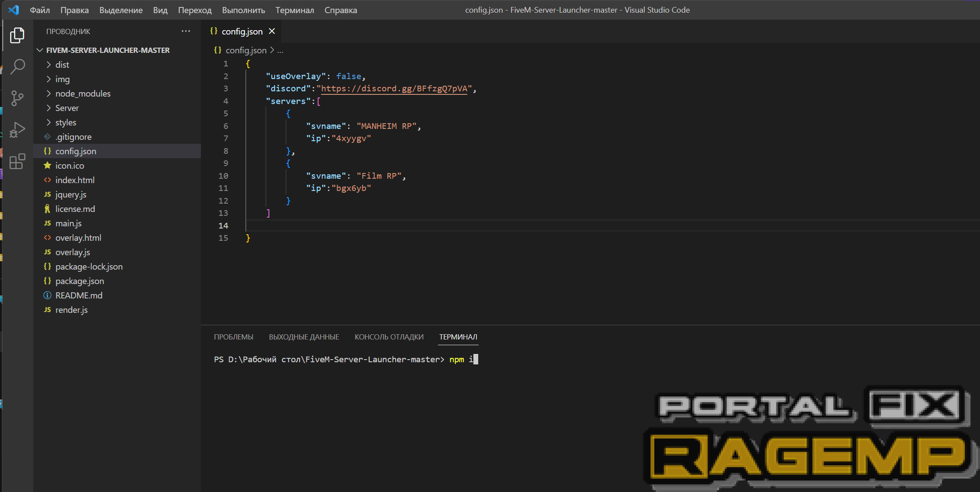
Task: Open the .gitignore file
Action: [117, 137]
